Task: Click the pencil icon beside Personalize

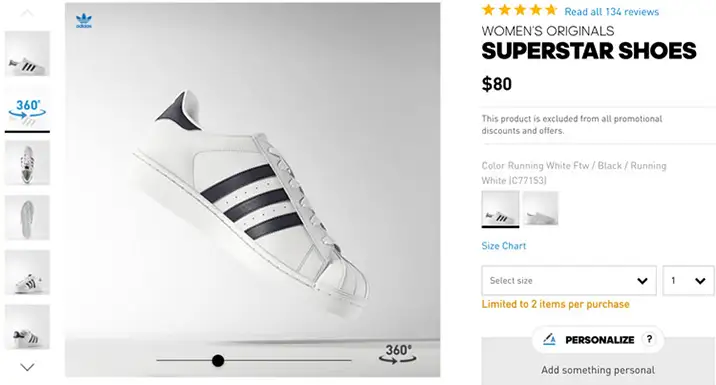Action: [x=549, y=339]
